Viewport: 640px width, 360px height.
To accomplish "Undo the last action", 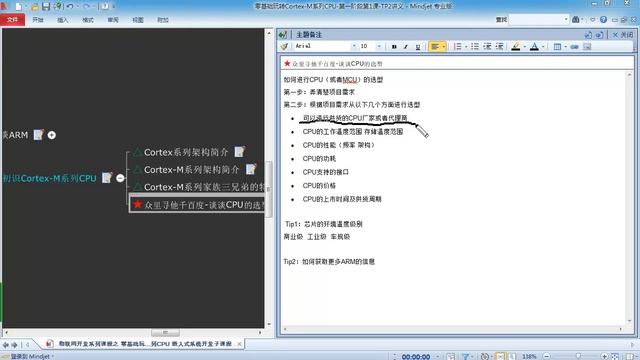I will [70, 7].
